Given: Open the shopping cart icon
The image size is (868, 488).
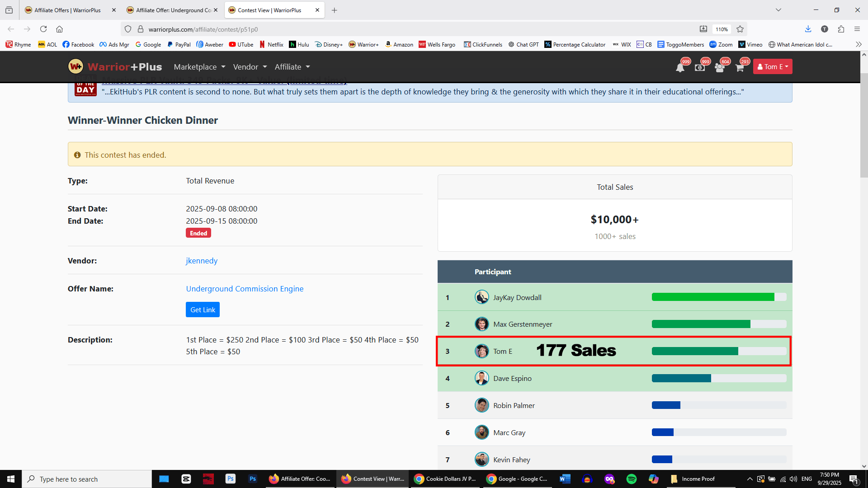Looking at the screenshot, I should (x=740, y=68).
